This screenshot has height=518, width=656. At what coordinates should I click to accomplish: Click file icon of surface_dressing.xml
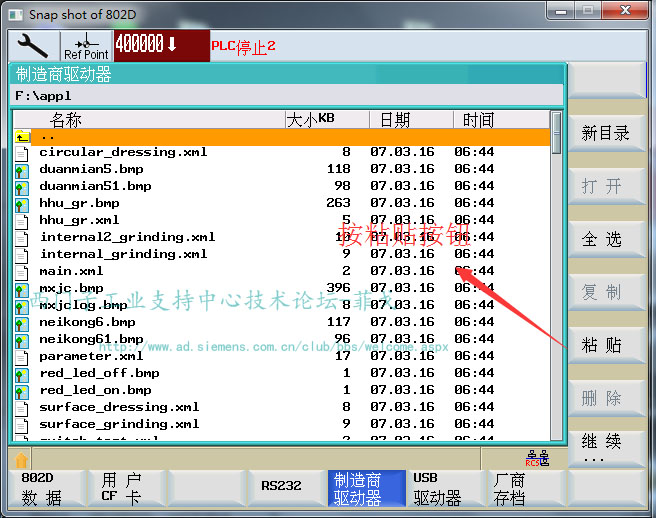(x=22, y=409)
